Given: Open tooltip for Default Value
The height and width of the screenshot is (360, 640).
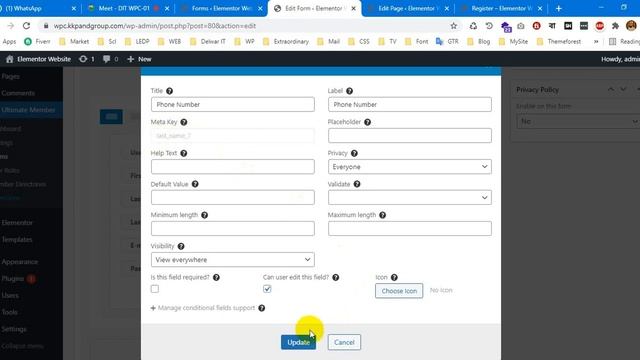Looking at the screenshot, I should [195, 184].
